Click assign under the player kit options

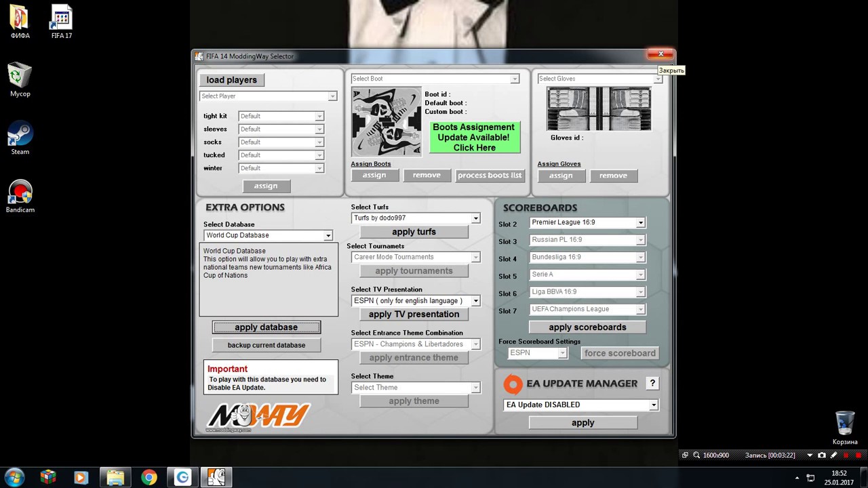pos(266,186)
